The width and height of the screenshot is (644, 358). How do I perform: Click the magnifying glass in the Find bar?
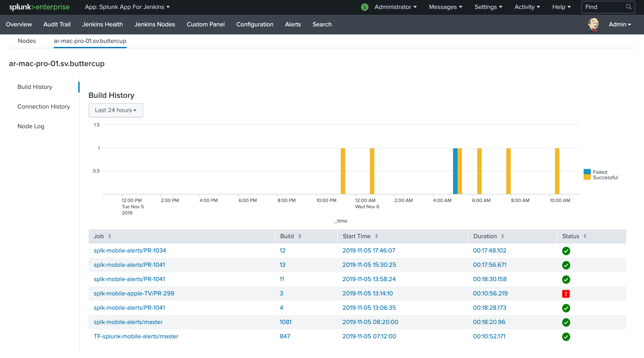pos(629,7)
